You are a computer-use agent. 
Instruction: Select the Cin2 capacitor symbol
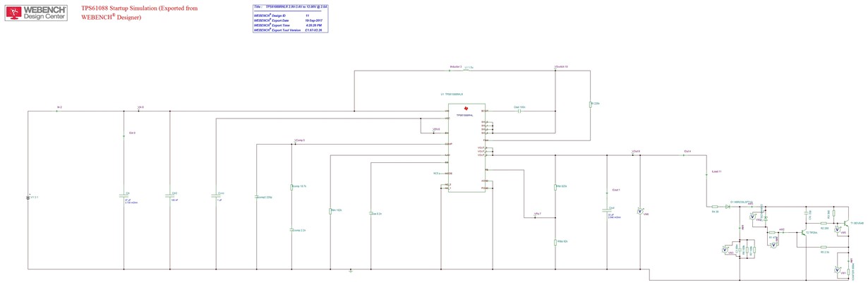coord(170,195)
